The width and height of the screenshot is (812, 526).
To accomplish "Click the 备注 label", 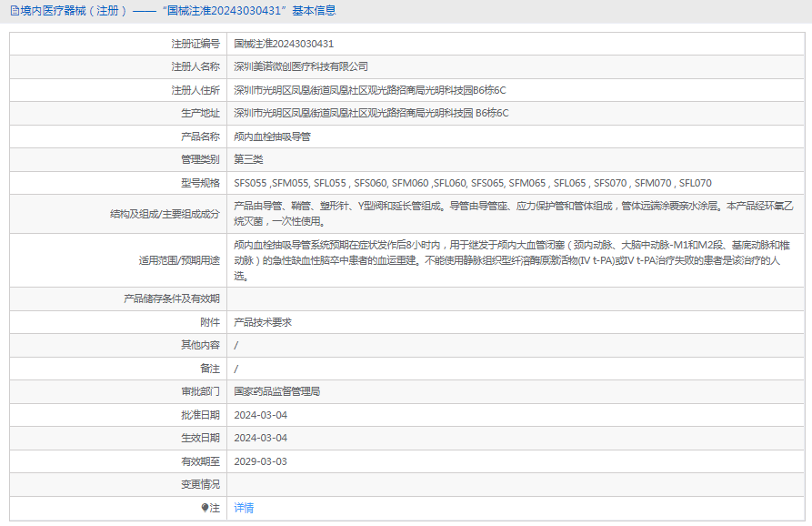I will pos(210,369).
